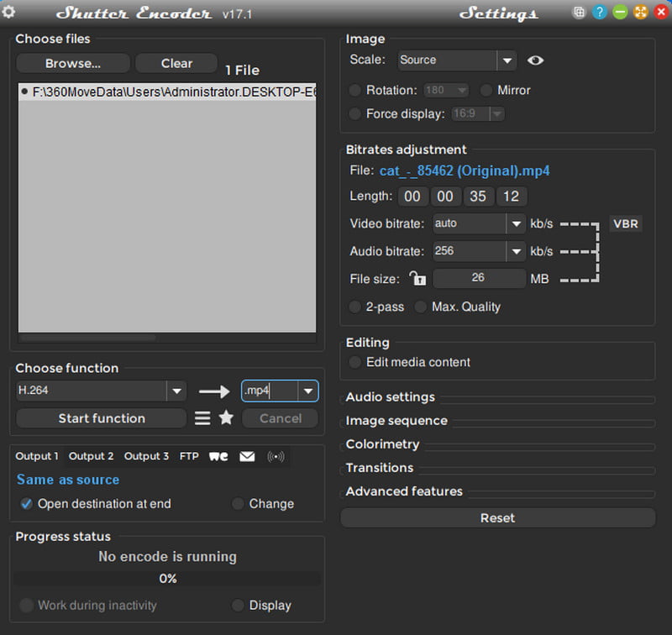Click the Audio bitrate 256 field
This screenshot has width=672, height=635.
(x=470, y=251)
